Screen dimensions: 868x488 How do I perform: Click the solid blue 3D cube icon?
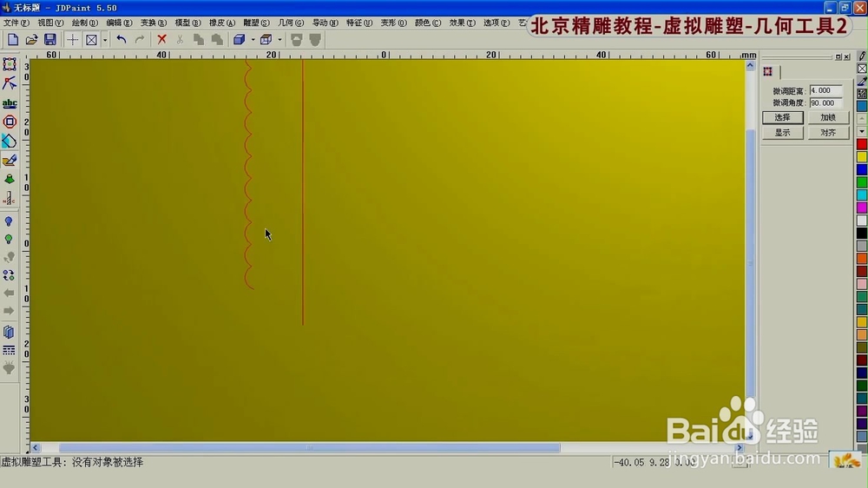coord(240,39)
